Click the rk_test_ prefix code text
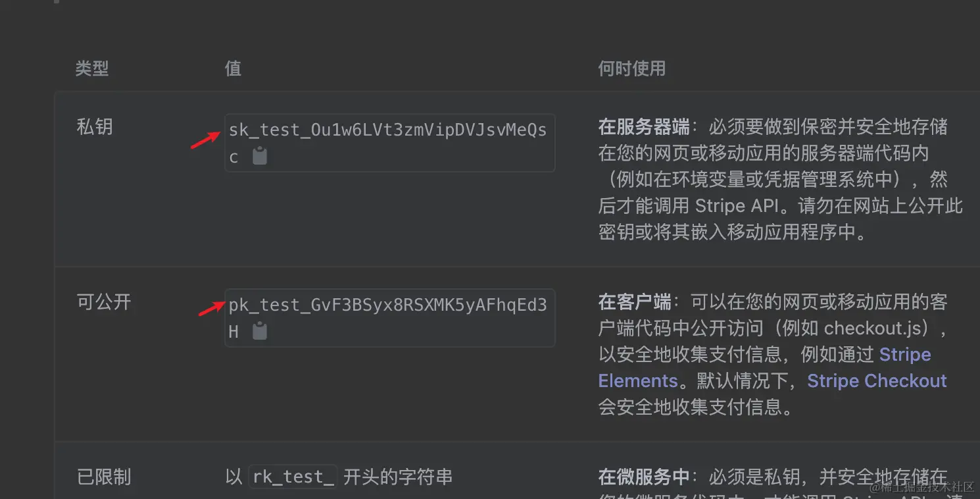980x499 pixels. click(293, 476)
